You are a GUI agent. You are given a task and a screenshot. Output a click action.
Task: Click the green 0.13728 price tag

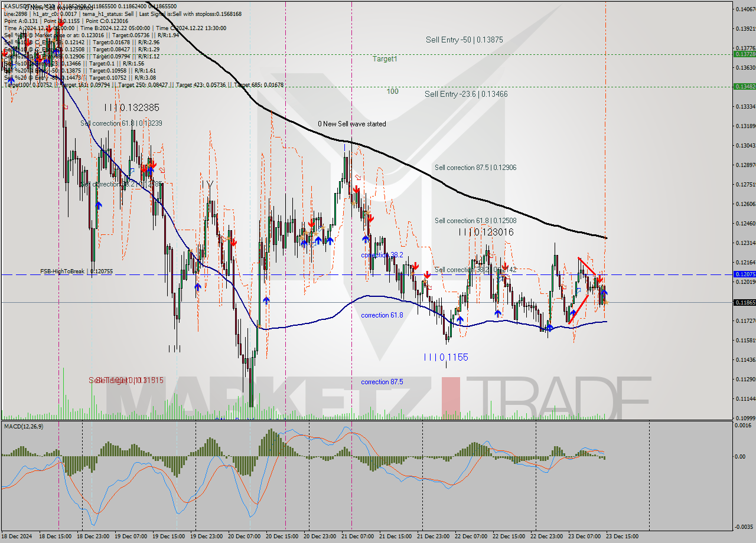point(744,54)
